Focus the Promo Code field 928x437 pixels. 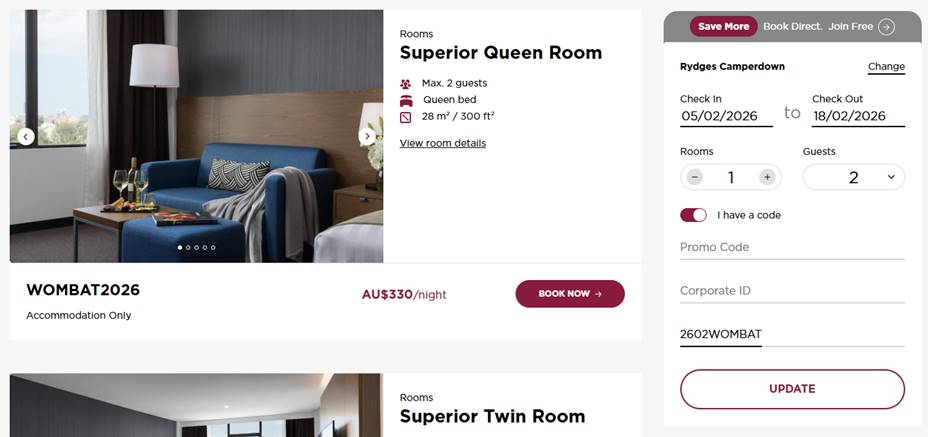pos(792,248)
